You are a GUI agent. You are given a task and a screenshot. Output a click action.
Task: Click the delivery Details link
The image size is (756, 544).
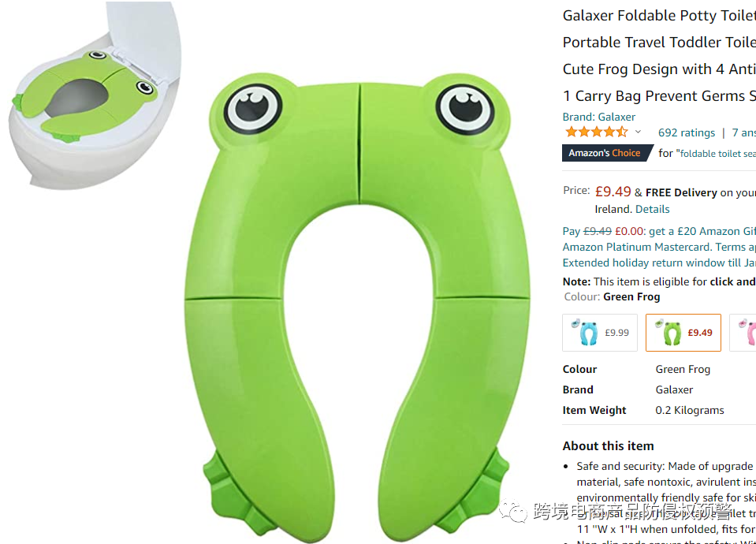653,209
